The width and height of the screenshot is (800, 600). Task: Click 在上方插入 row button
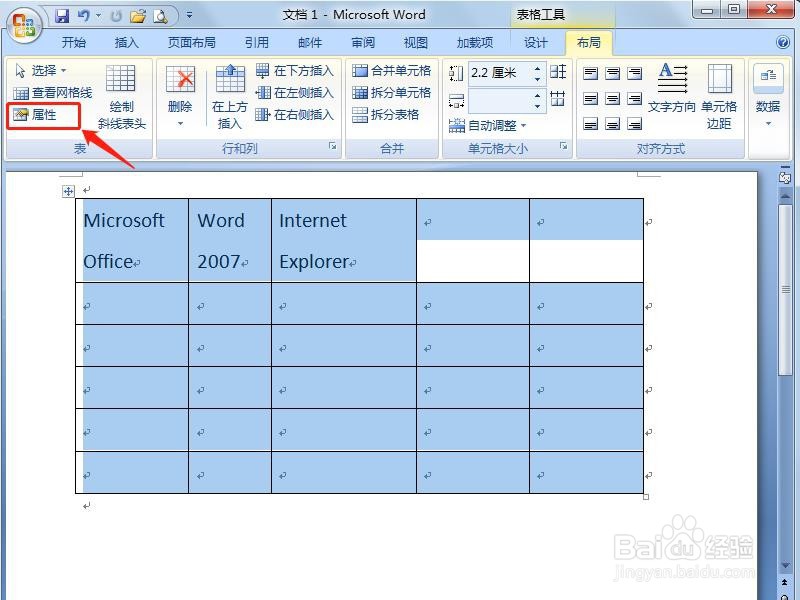click(x=230, y=96)
